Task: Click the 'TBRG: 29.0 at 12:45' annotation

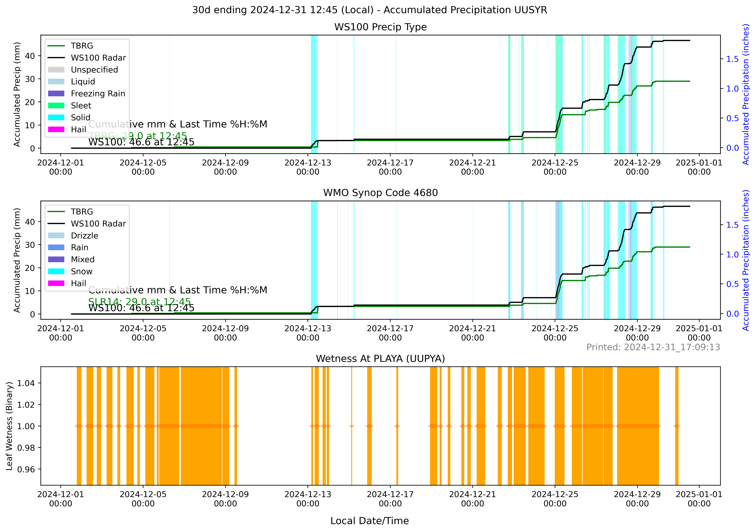Action: coord(138,136)
